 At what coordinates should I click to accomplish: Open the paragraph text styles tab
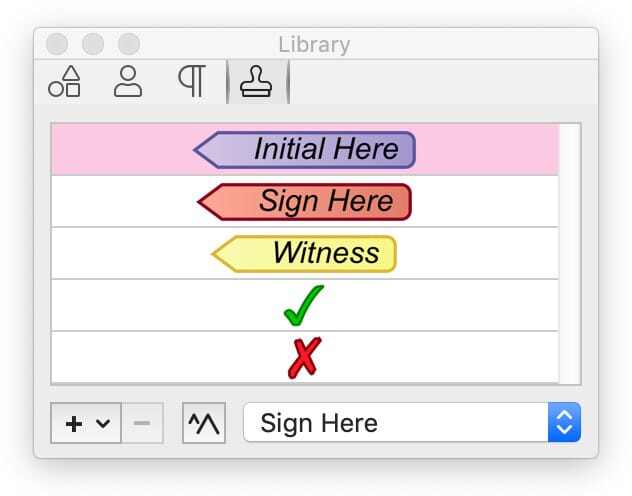click(192, 82)
